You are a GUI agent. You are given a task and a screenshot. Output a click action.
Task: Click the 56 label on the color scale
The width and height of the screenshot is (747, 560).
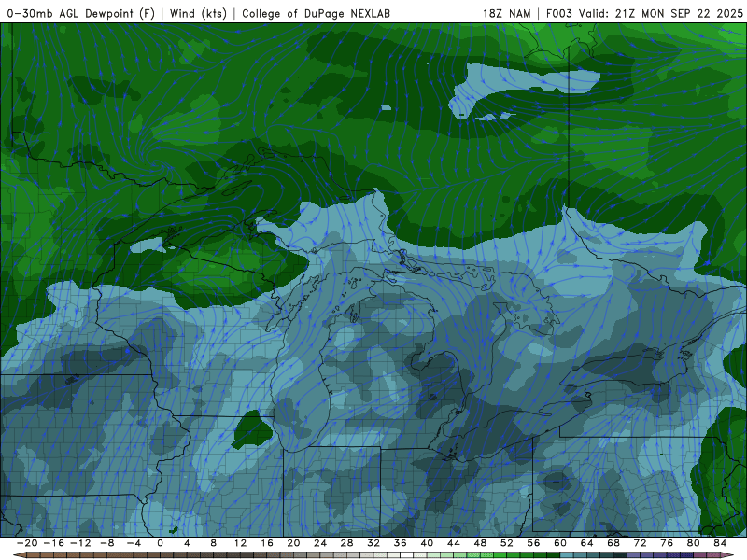(533, 543)
